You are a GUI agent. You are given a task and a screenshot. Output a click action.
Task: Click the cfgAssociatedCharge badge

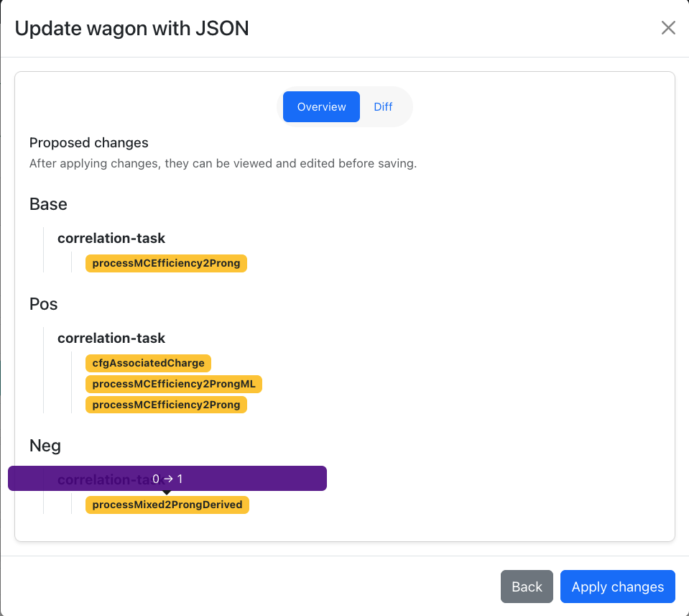point(148,363)
